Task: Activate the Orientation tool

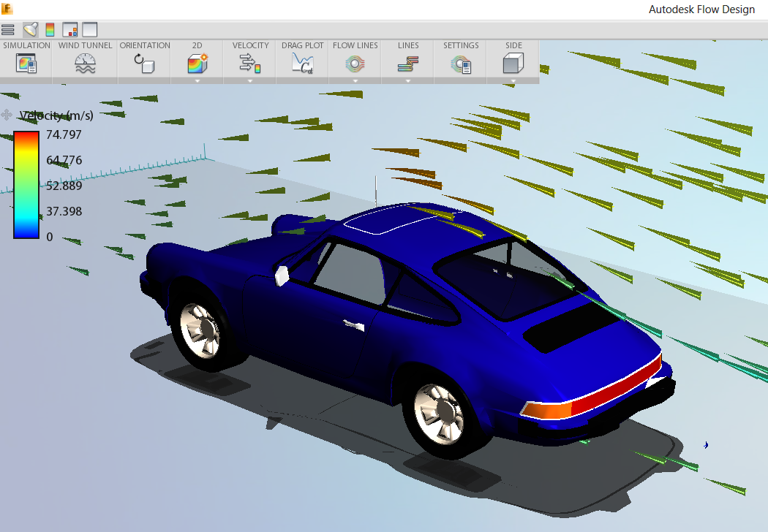Action: click(143, 64)
